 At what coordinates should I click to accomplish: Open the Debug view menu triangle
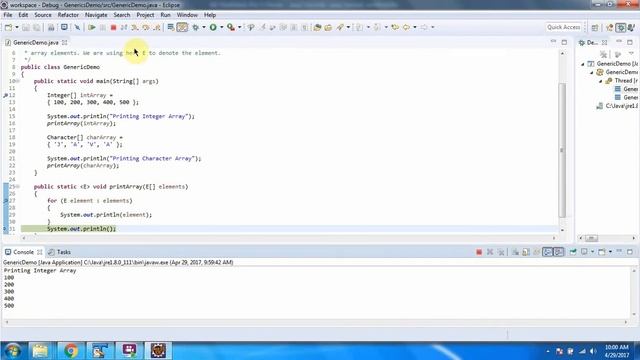tap(632, 54)
